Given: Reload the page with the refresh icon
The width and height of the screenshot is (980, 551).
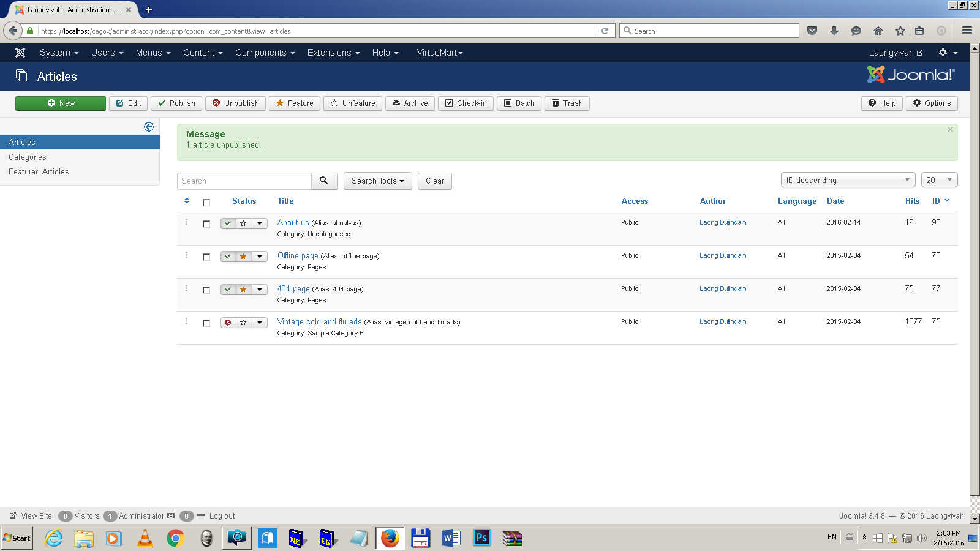Looking at the screenshot, I should click(605, 31).
